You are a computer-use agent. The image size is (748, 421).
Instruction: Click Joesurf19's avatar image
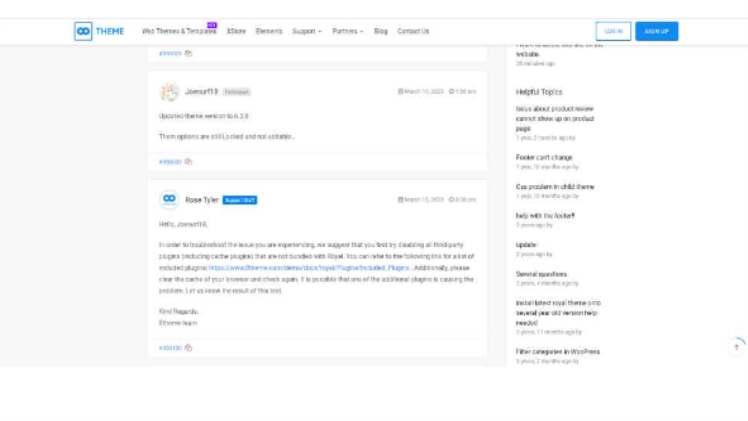[x=169, y=91]
